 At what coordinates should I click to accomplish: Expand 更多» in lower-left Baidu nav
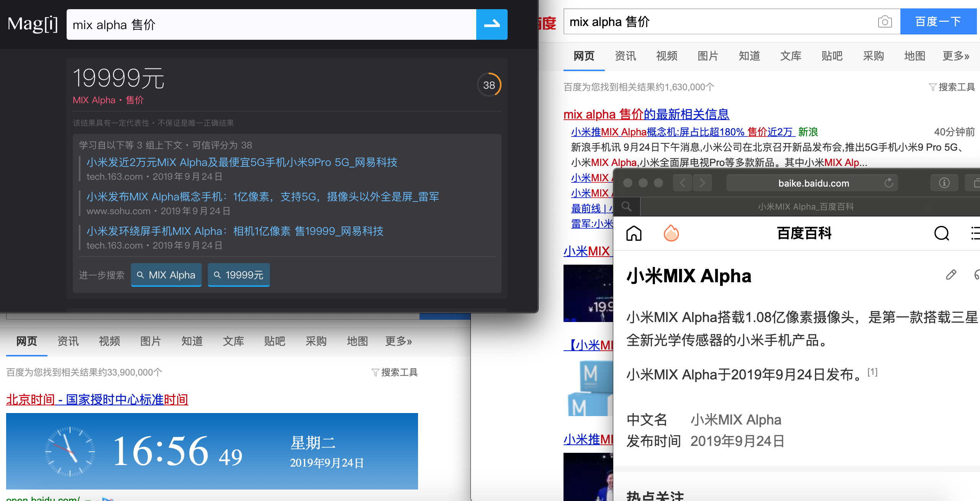398,341
